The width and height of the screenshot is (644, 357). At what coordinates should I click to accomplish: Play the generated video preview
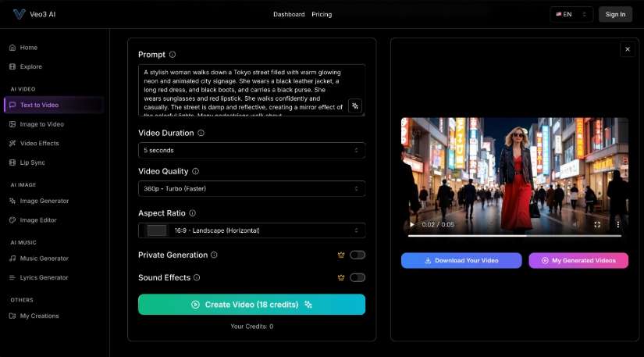(x=412, y=224)
